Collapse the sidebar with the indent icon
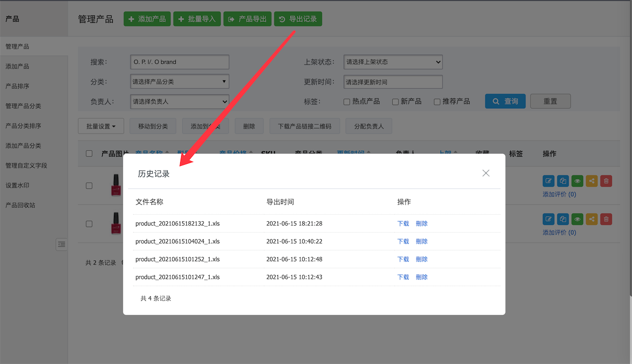The width and height of the screenshot is (632, 364). pyautogui.click(x=61, y=244)
